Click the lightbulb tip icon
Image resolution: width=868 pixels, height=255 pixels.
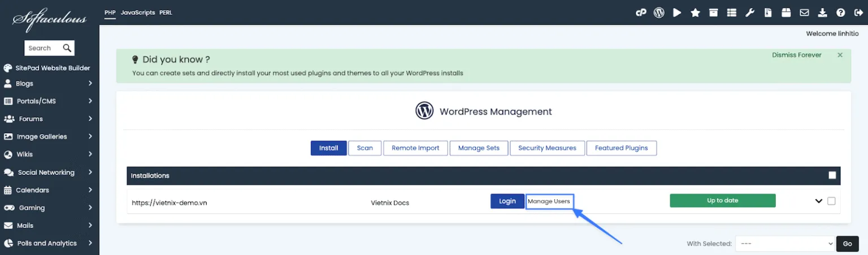click(x=135, y=59)
